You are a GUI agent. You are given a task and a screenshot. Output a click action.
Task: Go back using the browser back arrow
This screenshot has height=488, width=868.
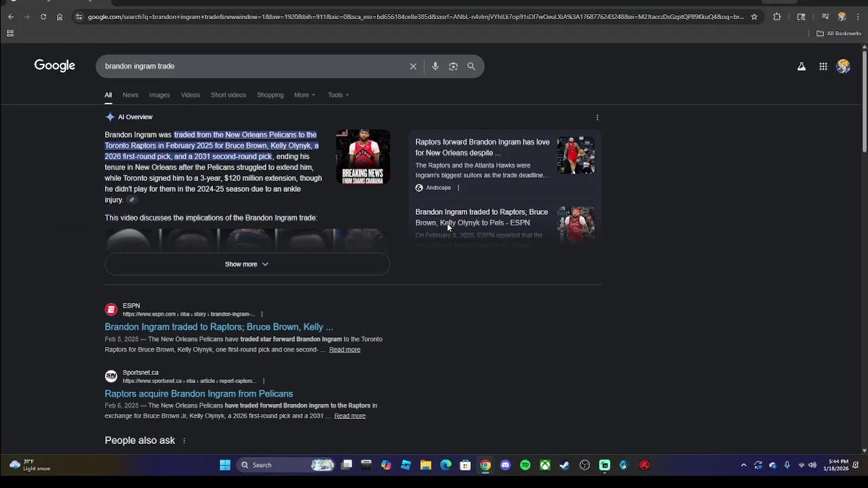tap(11, 17)
